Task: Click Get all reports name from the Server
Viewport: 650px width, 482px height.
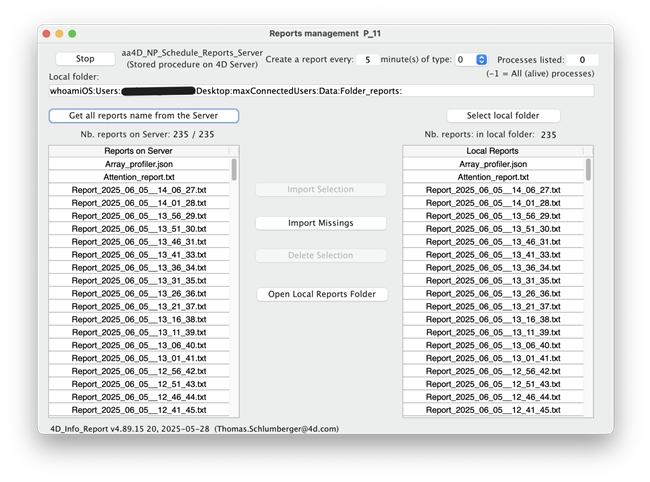Action: (143, 116)
